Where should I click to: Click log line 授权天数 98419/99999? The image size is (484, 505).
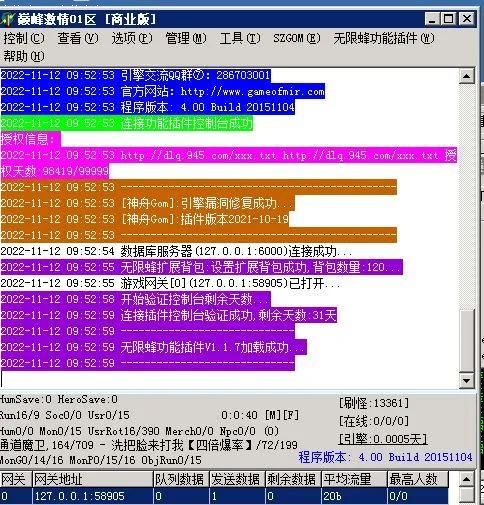[x=55, y=171]
